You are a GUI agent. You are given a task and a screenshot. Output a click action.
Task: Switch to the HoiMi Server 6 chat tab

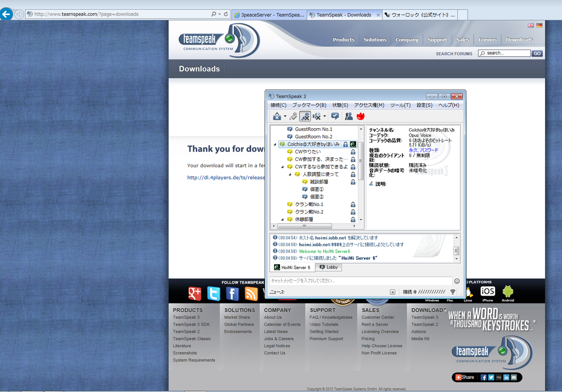tap(292, 268)
